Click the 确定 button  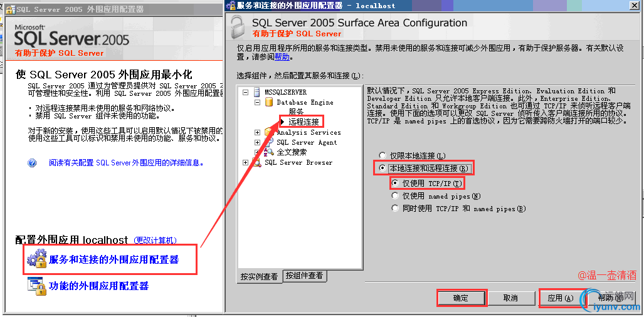tap(462, 298)
